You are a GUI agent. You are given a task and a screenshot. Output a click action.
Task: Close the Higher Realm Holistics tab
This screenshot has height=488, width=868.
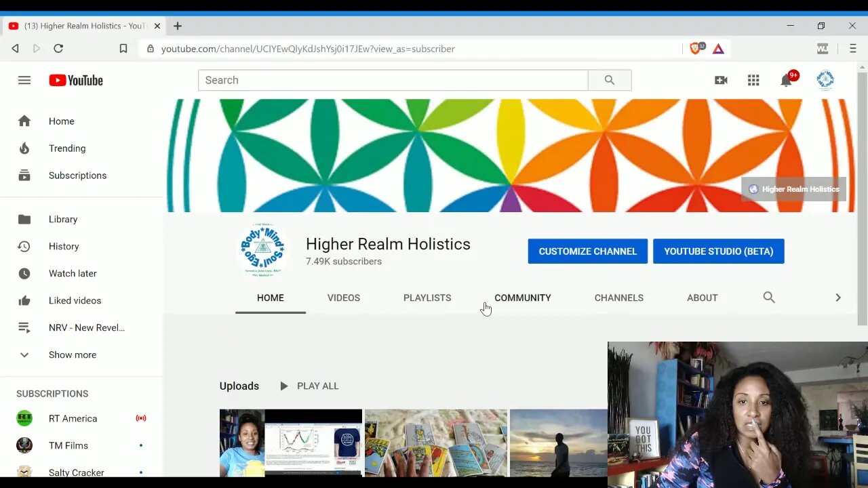tap(157, 26)
